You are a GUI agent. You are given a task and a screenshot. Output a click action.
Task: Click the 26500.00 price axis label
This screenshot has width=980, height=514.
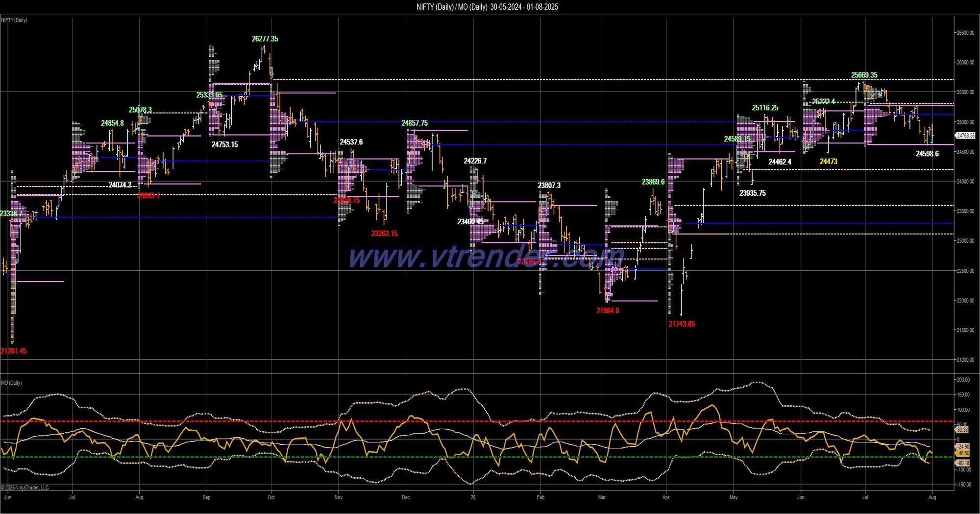coord(965,33)
